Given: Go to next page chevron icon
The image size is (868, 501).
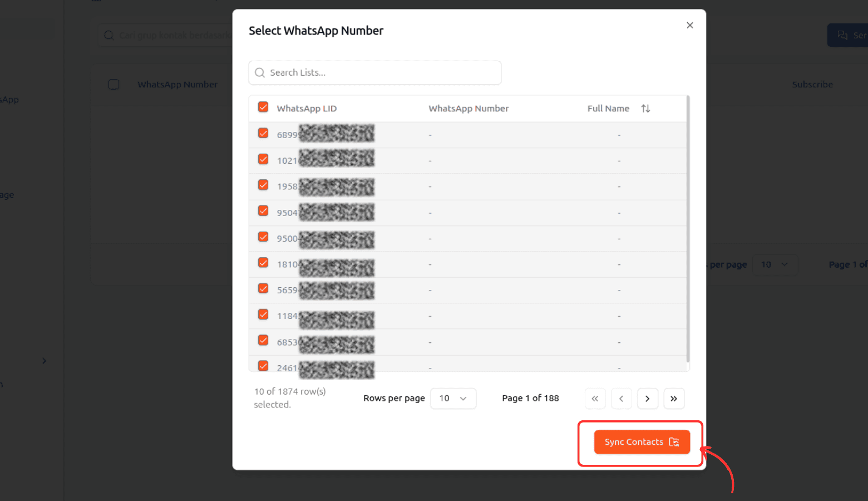Looking at the screenshot, I should point(648,399).
